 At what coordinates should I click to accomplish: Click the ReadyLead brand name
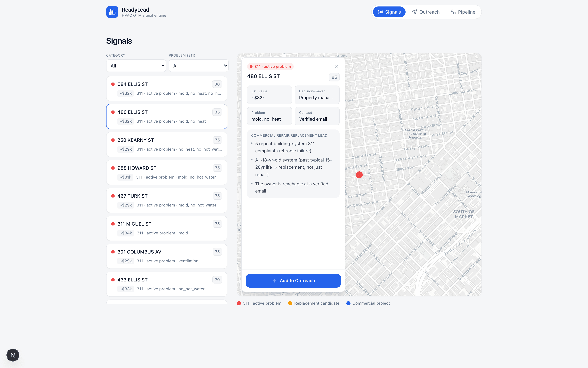click(135, 10)
